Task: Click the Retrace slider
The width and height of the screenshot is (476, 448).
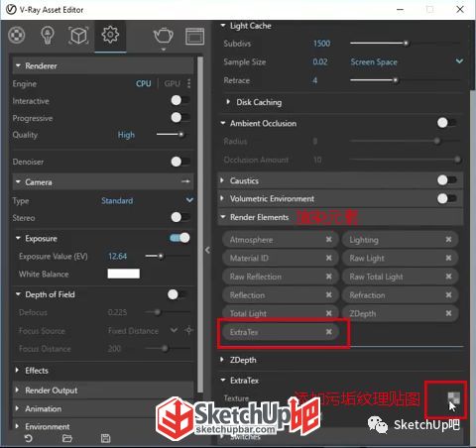Action: [x=405, y=80]
